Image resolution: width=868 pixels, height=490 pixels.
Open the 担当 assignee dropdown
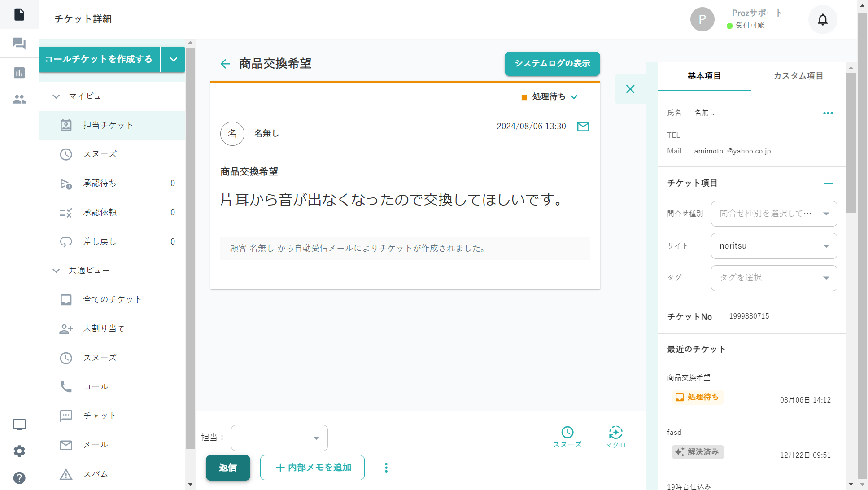279,437
